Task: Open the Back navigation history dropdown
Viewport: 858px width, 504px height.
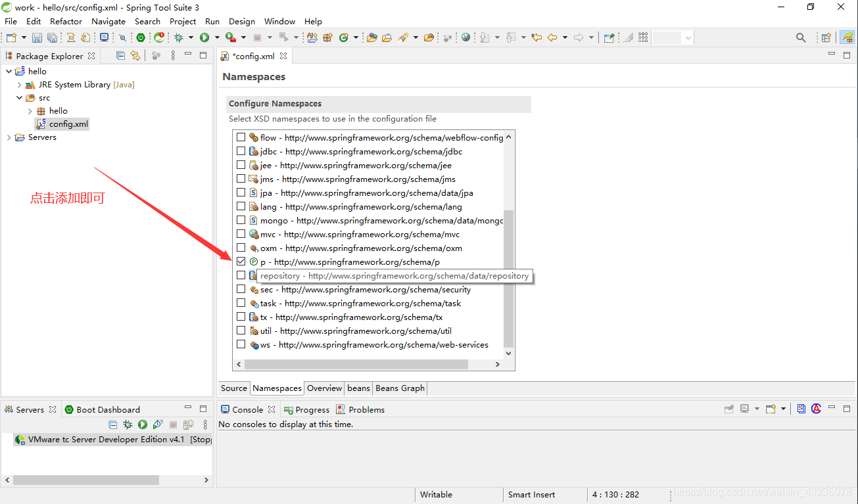Action: point(565,37)
